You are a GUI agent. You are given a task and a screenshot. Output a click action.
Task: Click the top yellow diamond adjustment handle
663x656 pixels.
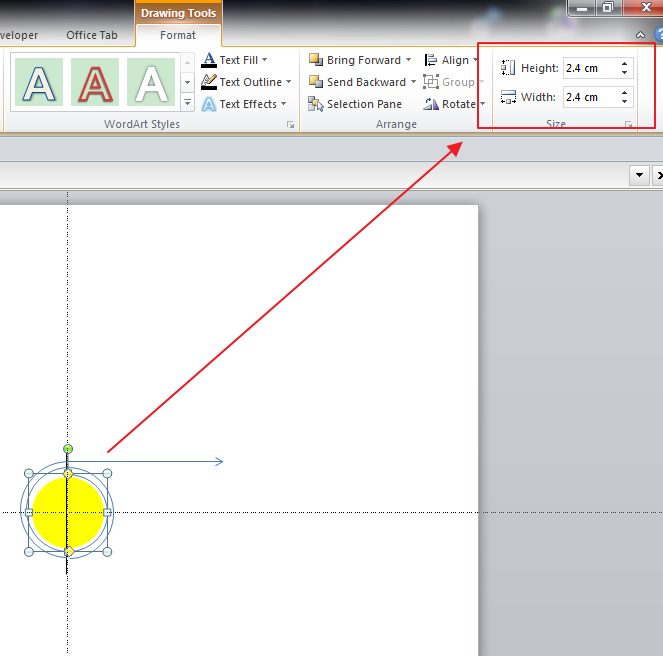click(x=68, y=474)
